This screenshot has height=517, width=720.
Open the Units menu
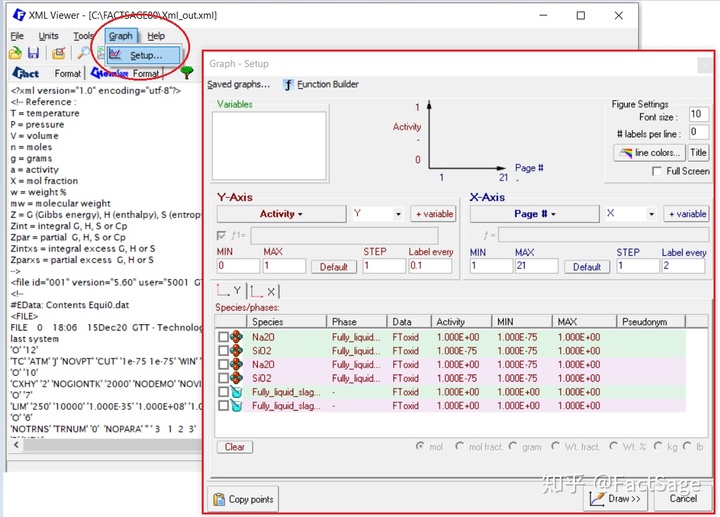(x=48, y=36)
